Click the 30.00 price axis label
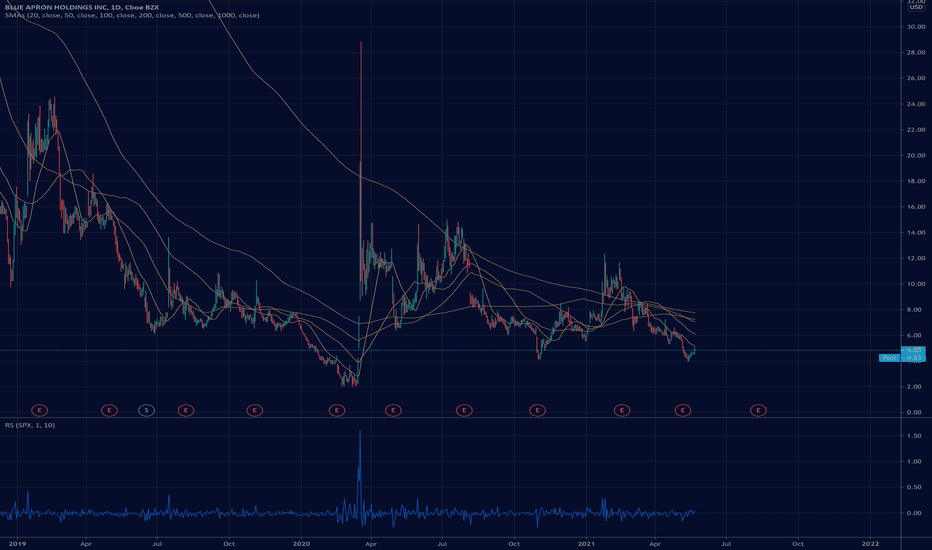The image size is (932, 550). [x=916, y=27]
